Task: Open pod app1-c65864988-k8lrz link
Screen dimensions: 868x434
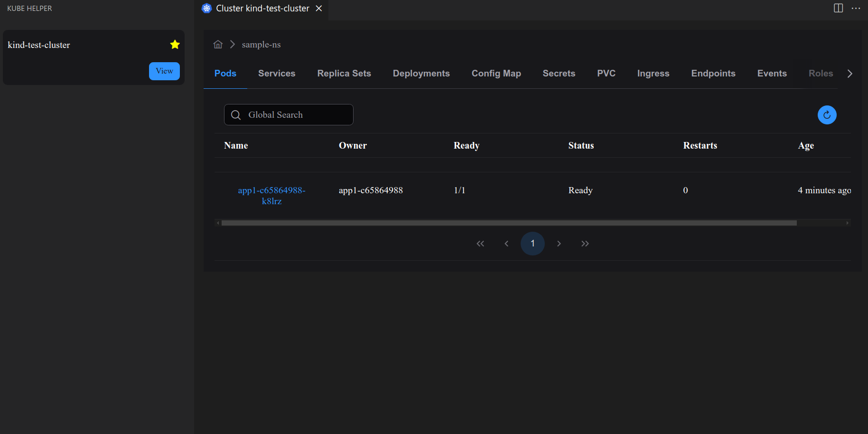Action: pos(271,196)
